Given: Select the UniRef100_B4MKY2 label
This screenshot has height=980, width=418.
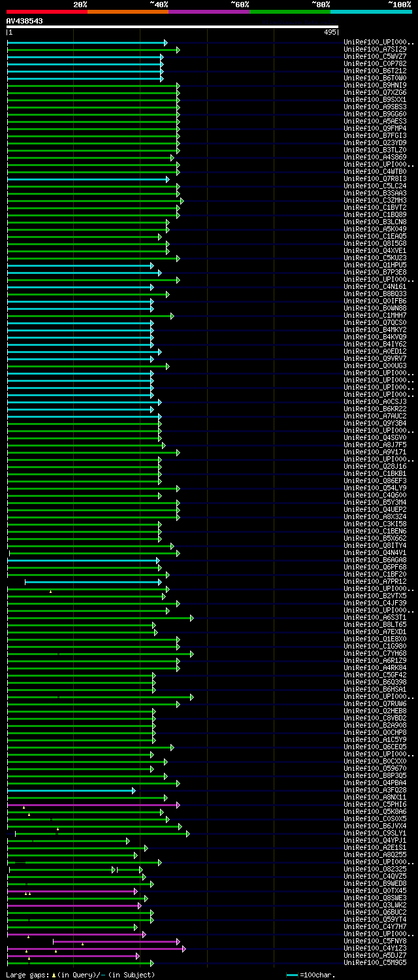Looking at the screenshot, I should pos(375,329).
